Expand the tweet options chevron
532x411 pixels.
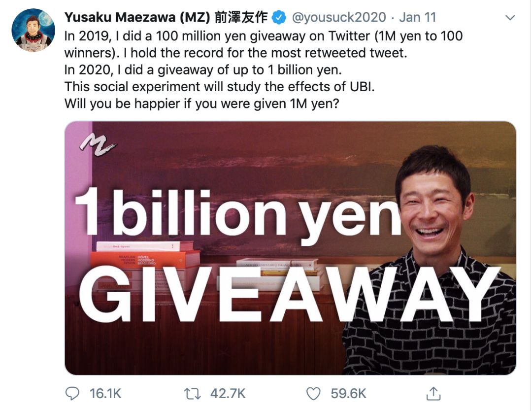point(510,17)
